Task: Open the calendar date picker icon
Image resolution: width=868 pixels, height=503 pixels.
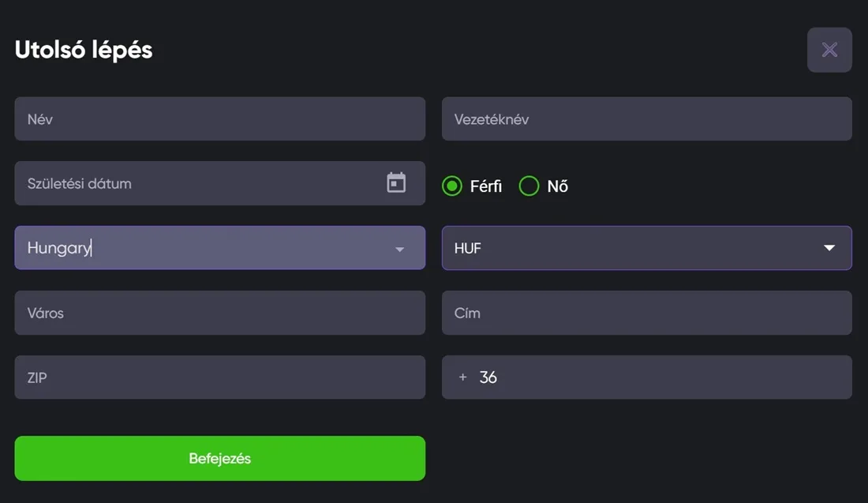Action: [396, 183]
